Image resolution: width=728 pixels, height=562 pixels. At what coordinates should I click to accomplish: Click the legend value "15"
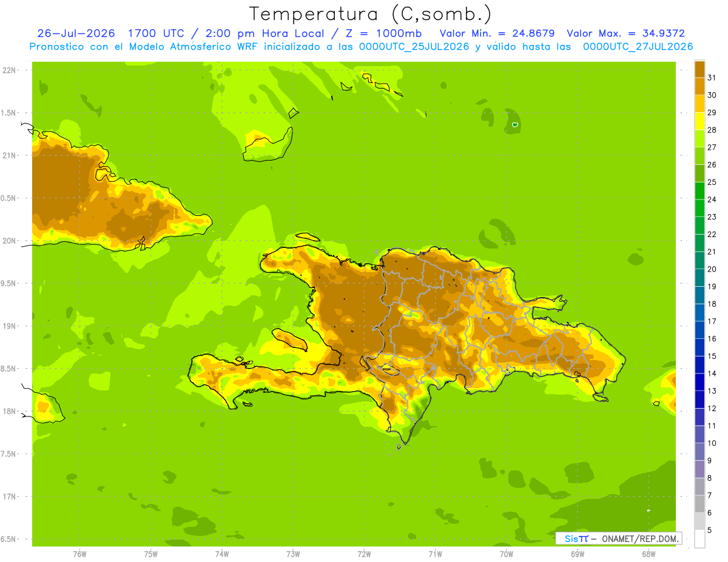(x=712, y=356)
